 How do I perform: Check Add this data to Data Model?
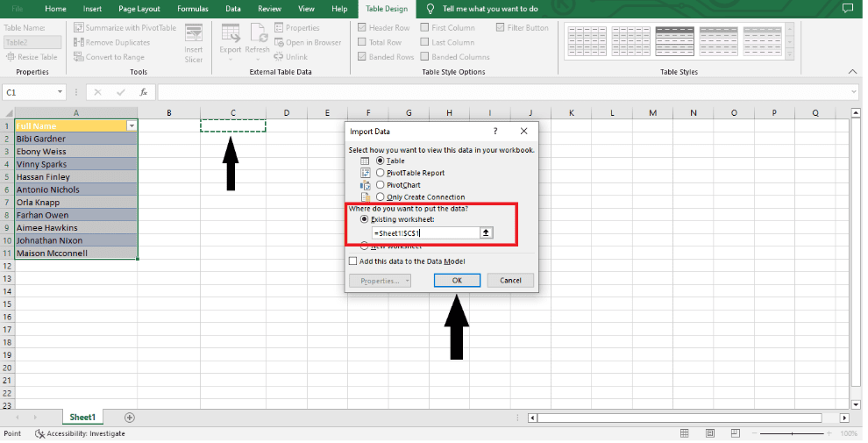pos(353,261)
